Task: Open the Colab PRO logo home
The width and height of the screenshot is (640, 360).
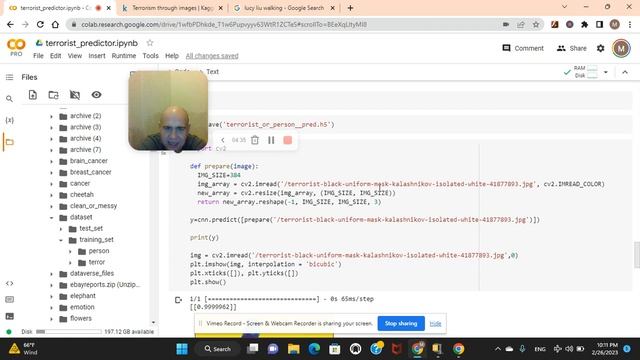Action: (x=16, y=47)
